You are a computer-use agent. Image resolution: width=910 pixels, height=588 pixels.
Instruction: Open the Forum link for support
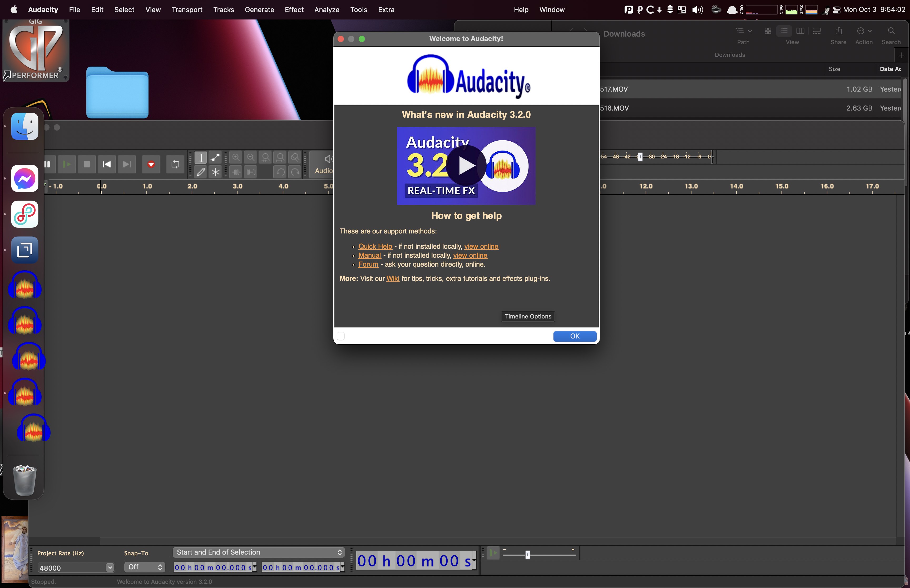point(368,264)
